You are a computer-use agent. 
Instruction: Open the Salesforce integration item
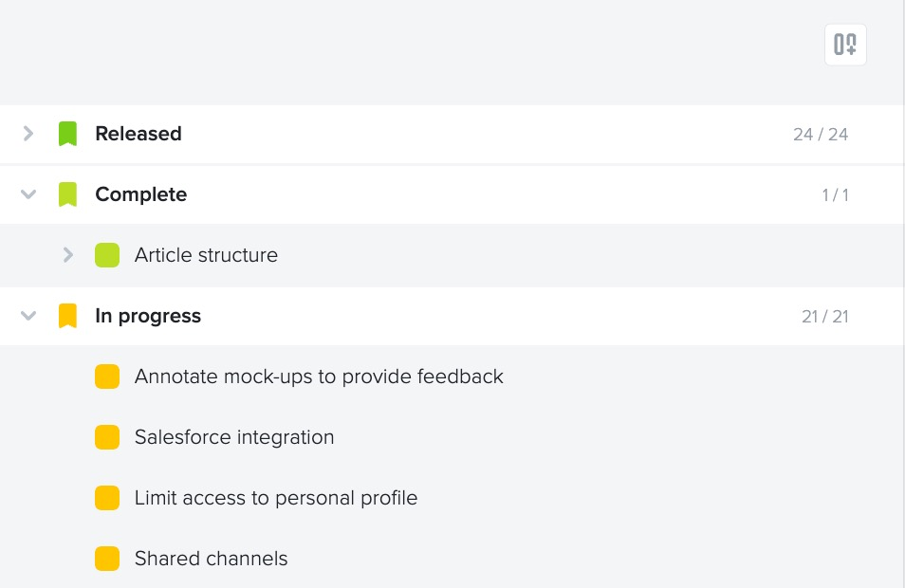coord(234,437)
